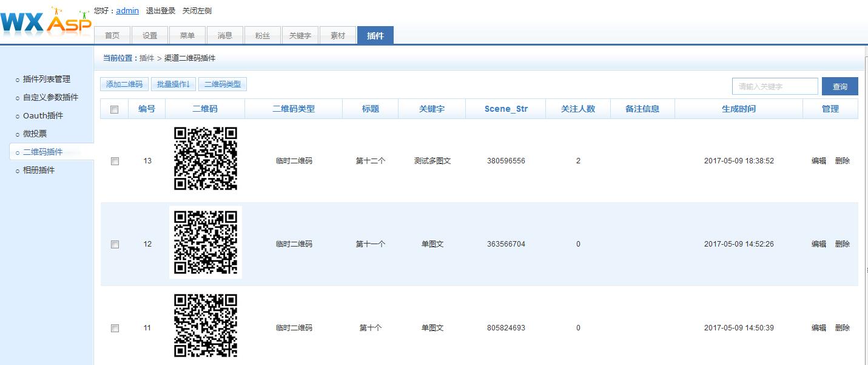Switch to the 首页 tab

(x=112, y=35)
